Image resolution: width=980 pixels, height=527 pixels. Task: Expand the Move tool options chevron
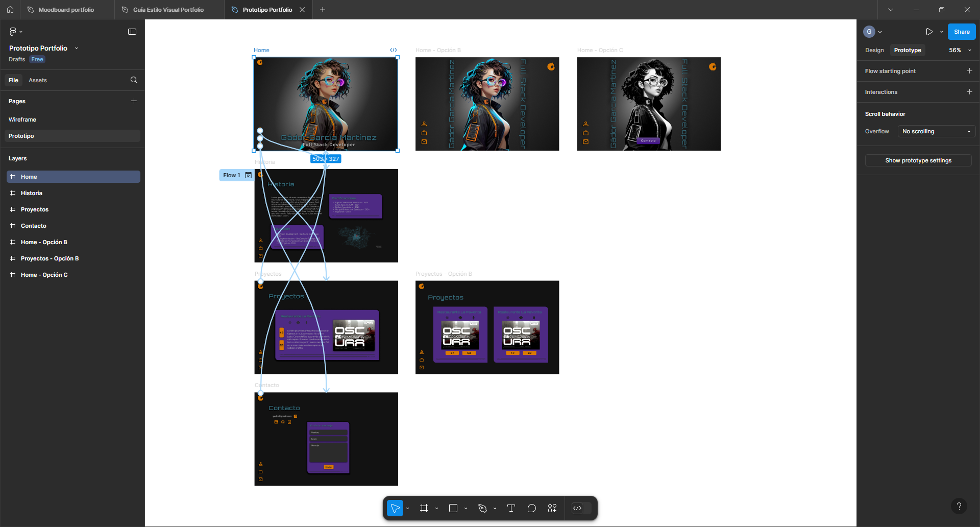(x=408, y=509)
